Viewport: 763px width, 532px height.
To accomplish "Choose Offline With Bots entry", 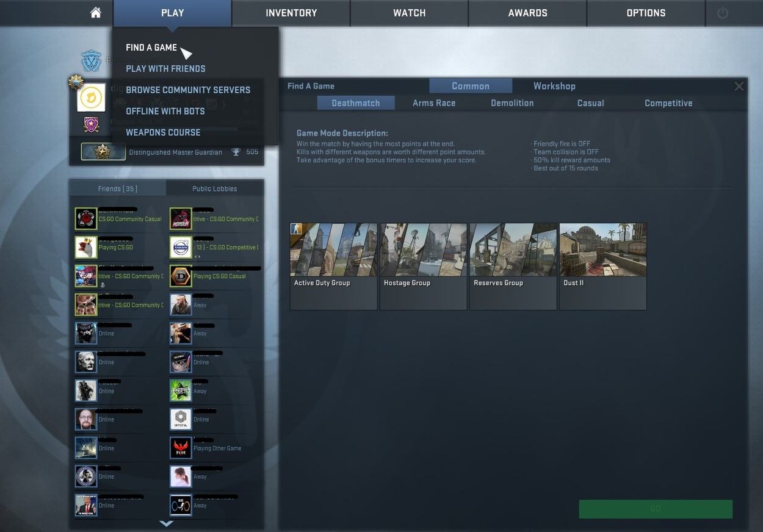I will pyautogui.click(x=165, y=111).
